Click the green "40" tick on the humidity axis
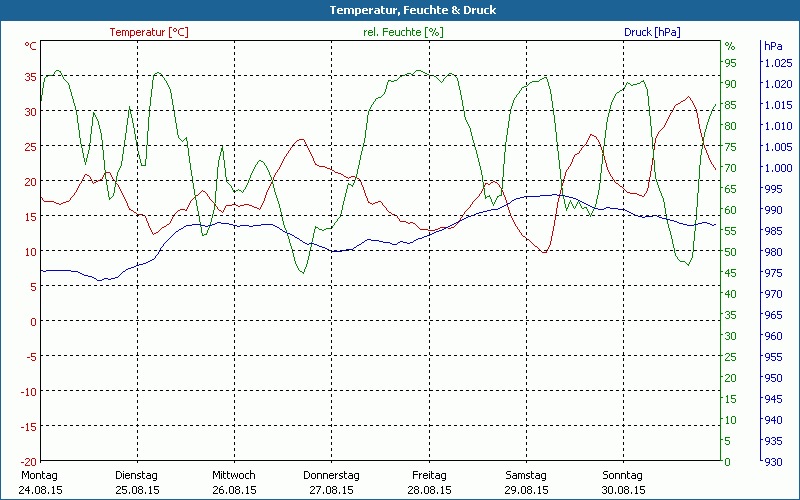 tap(731, 294)
